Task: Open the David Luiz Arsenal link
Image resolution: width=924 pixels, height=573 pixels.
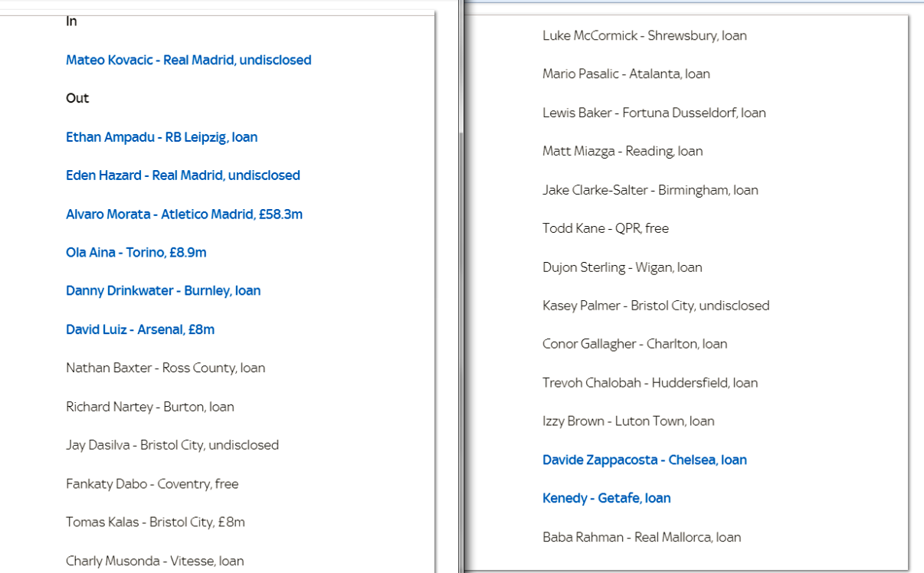Action: 140,329
